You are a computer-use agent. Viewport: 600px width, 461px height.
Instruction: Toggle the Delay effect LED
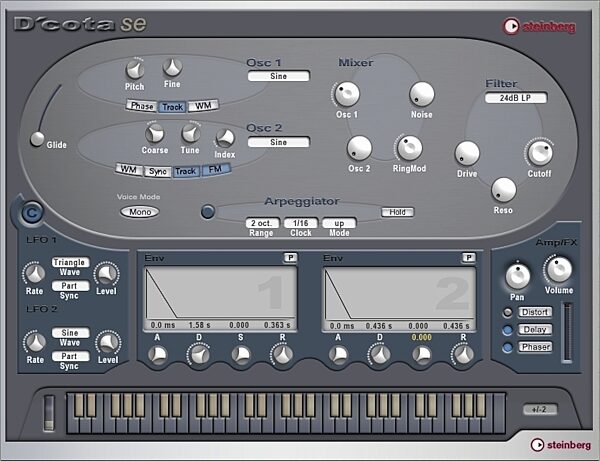click(x=507, y=330)
